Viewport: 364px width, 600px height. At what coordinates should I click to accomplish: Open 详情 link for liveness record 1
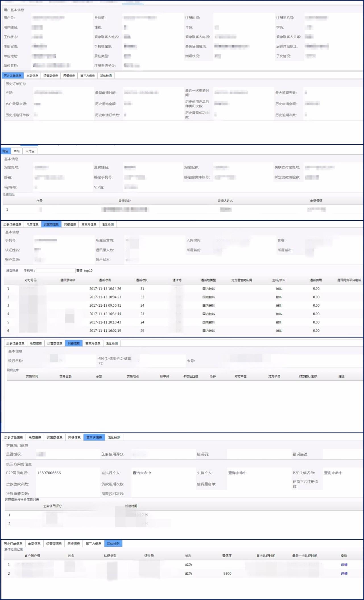point(344,565)
